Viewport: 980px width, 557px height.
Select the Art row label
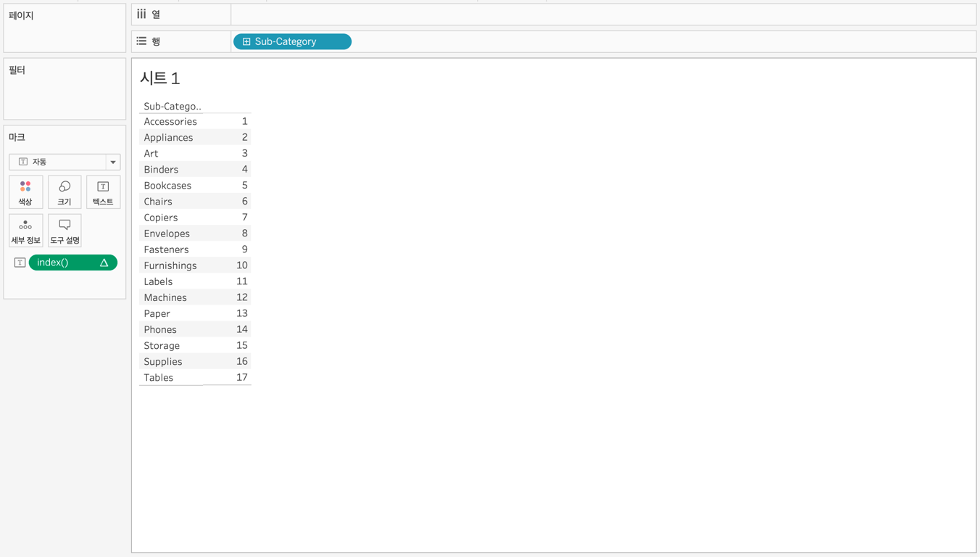(151, 154)
